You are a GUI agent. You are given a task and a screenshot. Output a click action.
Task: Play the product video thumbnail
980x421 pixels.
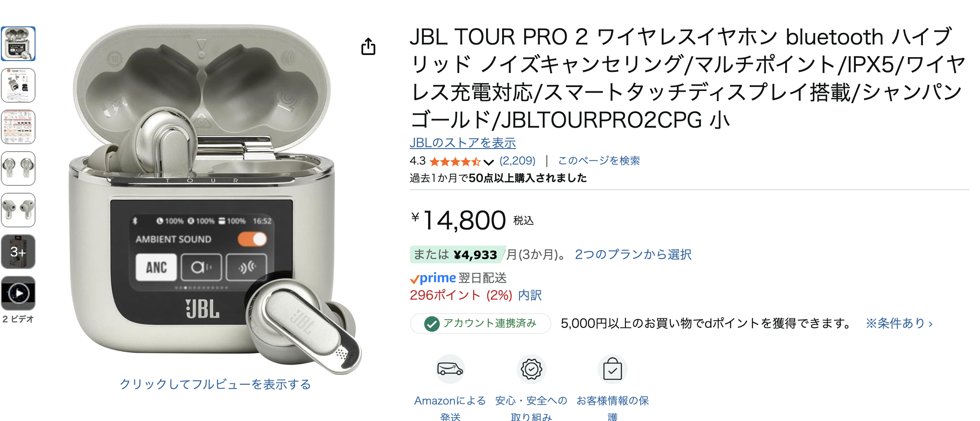18,293
